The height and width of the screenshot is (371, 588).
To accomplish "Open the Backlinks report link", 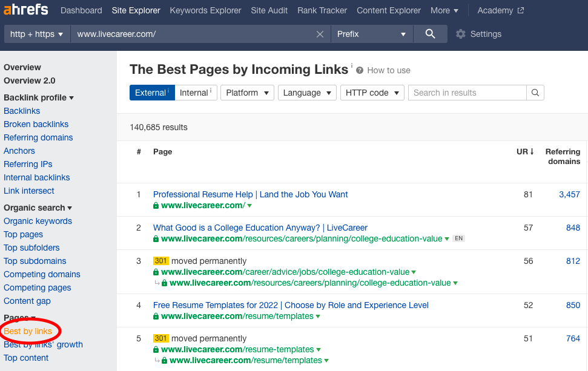I will coord(22,111).
